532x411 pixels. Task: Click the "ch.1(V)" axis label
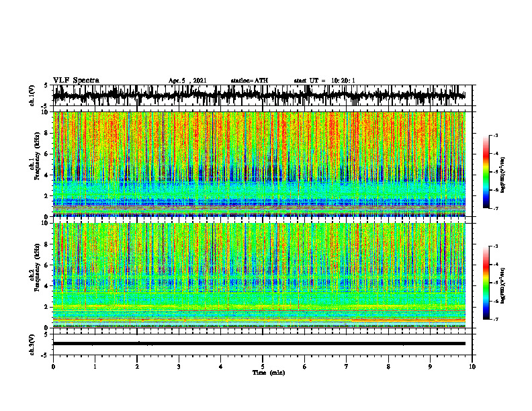[x=32, y=95]
